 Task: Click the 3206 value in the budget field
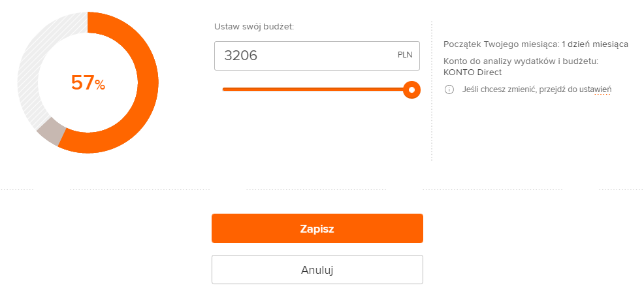pyautogui.click(x=240, y=56)
